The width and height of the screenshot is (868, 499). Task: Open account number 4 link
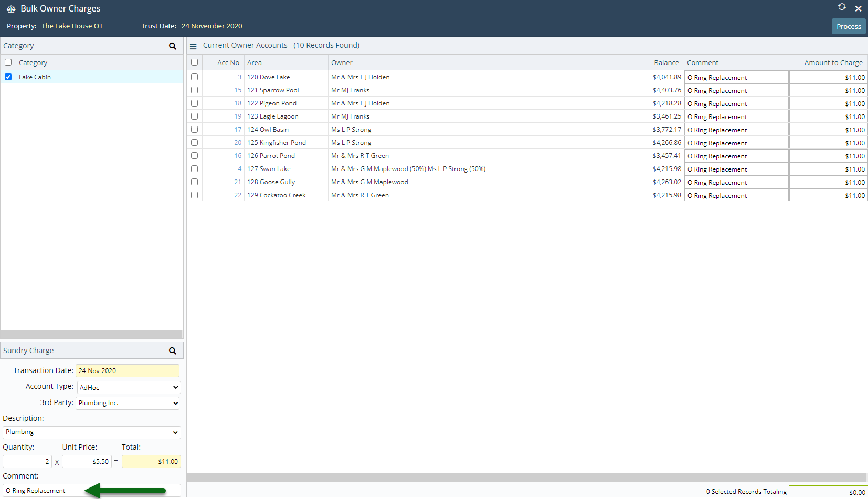click(239, 169)
